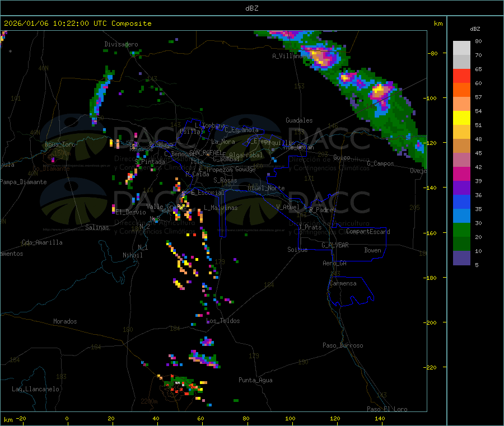This screenshot has height=426, width=504.
Task: Pick the bright green swatch in the legend
Action: [x=461, y=230]
